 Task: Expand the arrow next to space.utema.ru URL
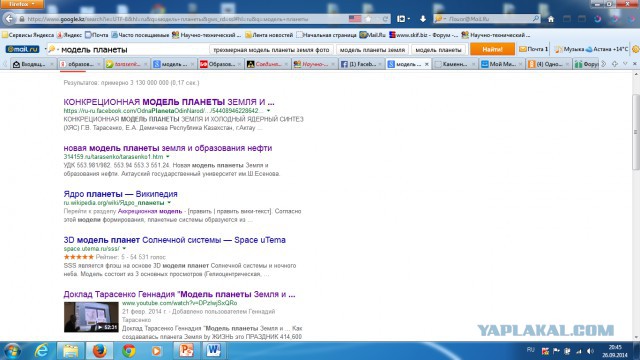click(124, 249)
